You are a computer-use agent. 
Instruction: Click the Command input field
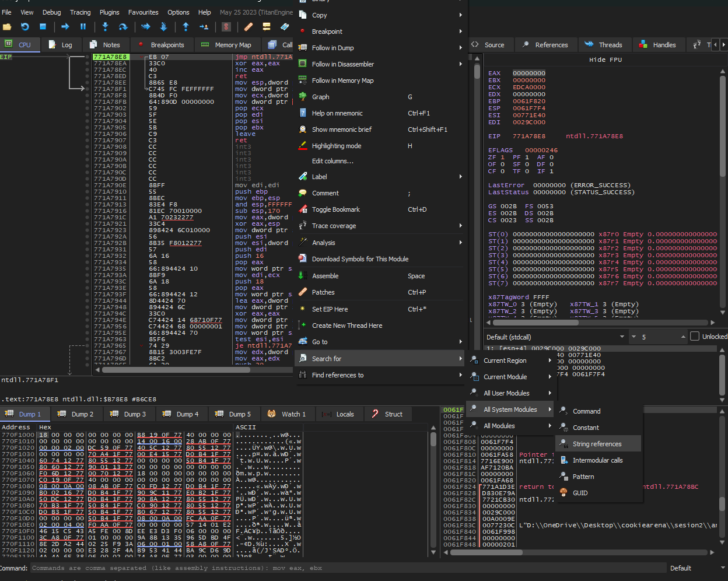click(x=348, y=568)
